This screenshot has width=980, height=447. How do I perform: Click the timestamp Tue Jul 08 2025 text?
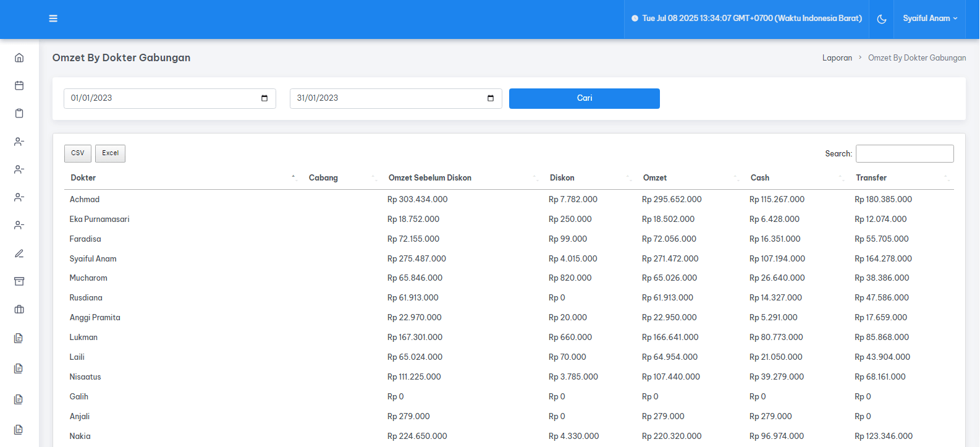752,19
